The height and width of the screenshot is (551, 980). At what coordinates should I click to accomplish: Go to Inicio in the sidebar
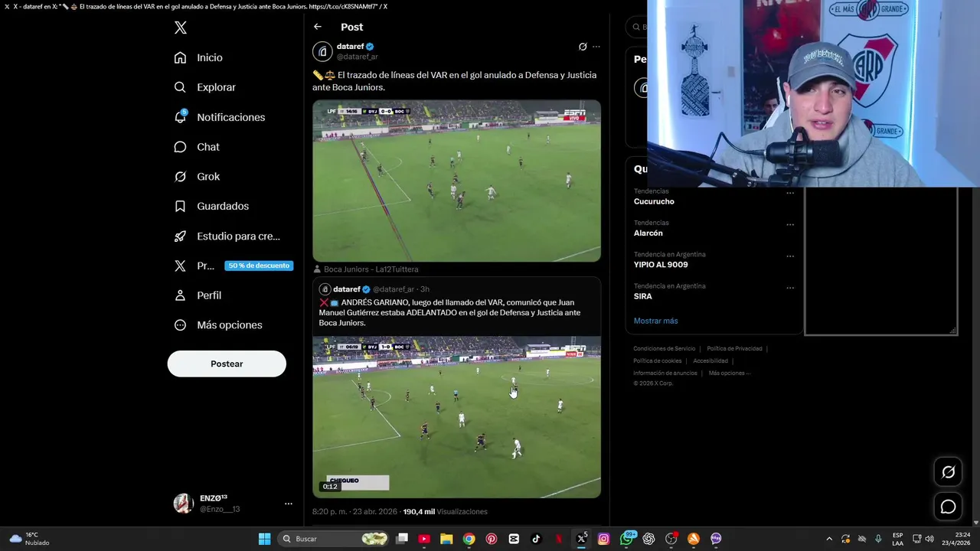pos(198,57)
